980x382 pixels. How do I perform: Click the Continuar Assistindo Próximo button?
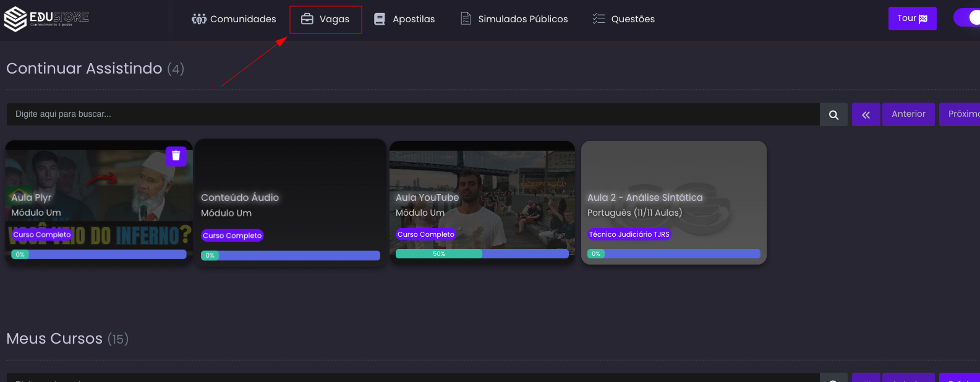(x=960, y=114)
